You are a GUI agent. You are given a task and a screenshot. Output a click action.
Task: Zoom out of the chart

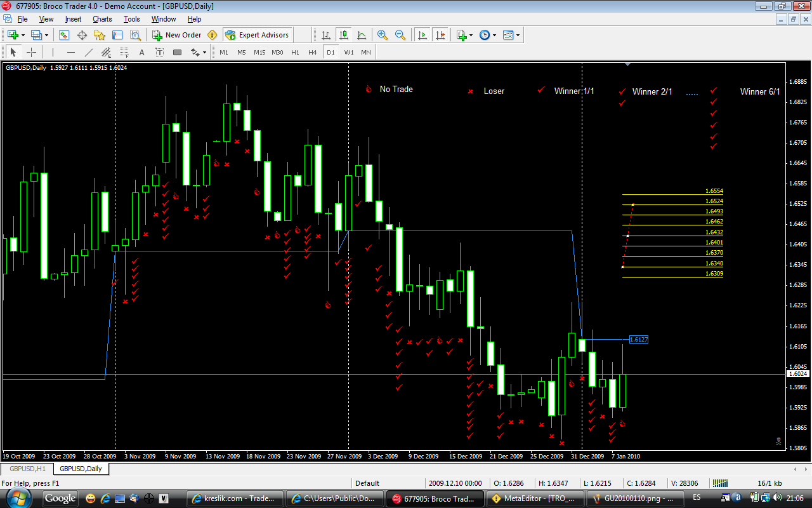pos(400,35)
